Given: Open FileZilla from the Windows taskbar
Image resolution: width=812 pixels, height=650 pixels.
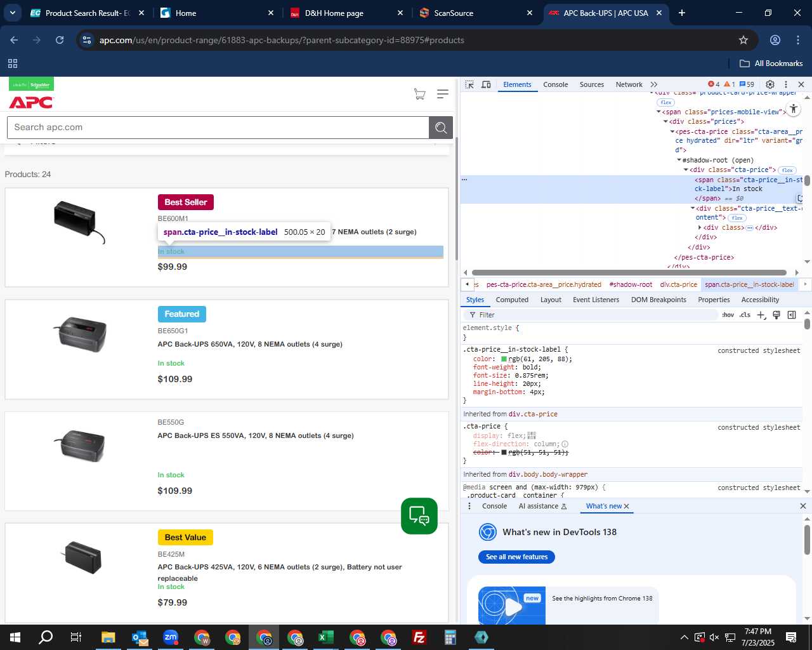Looking at the screenshot, I should pyautogui.click(x=419, y=637).
